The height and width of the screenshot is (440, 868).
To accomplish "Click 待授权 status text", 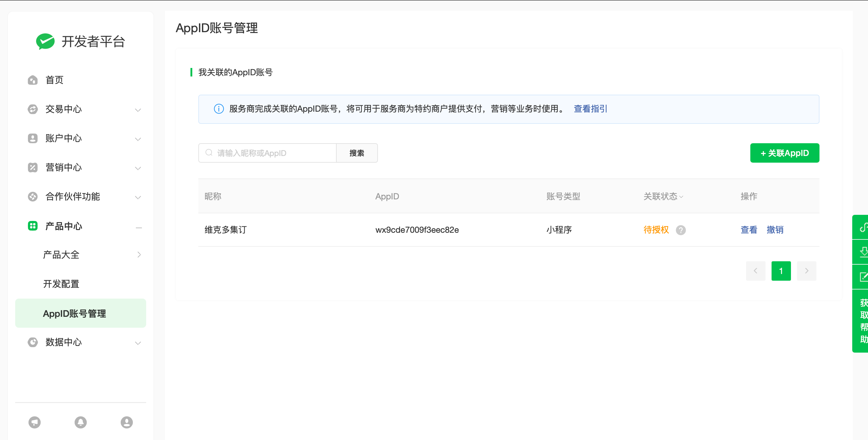I will click(x=656, y=230).
